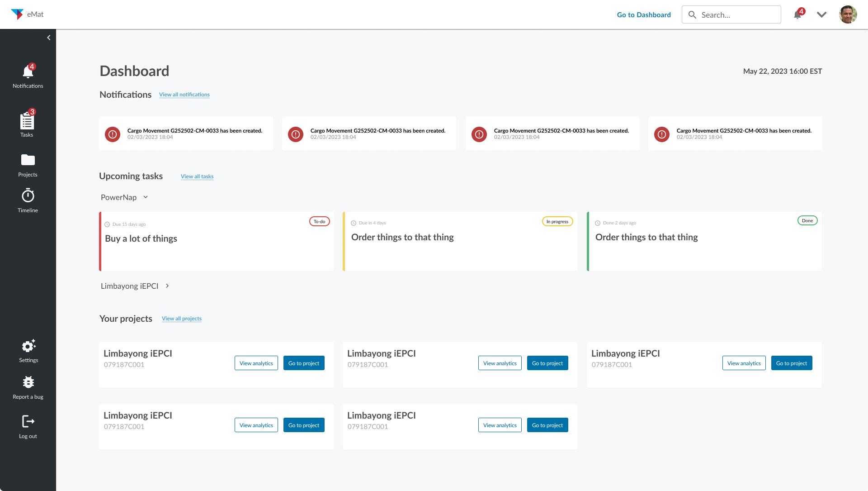The width and height of the screenshot is (868, 491).
Task: Collapse the sidebar with the chevron
Action: pos(49,38)
